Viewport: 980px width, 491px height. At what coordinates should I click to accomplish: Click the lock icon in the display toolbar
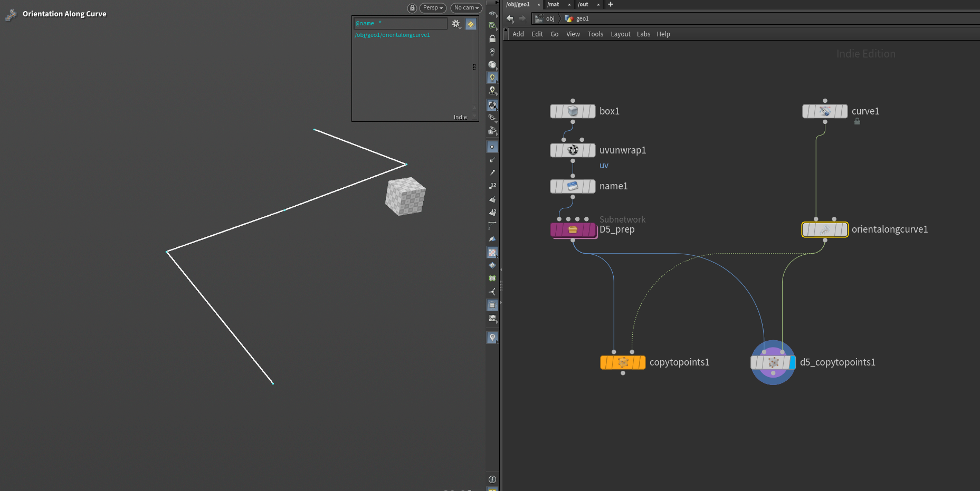pos(492,39)
